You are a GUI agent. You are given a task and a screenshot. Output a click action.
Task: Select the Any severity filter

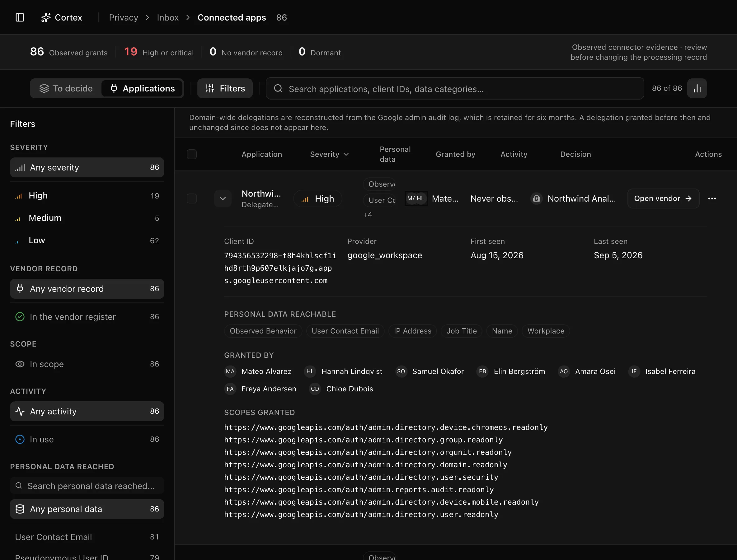[87, 167]
